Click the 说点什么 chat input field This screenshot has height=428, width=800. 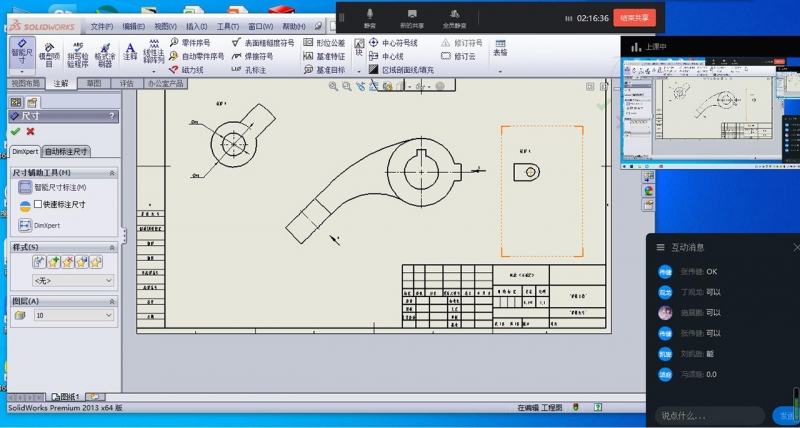[710, 415]
